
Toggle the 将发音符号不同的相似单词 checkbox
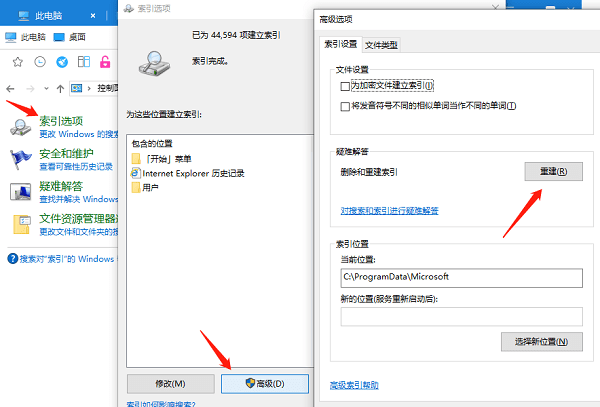345,106
